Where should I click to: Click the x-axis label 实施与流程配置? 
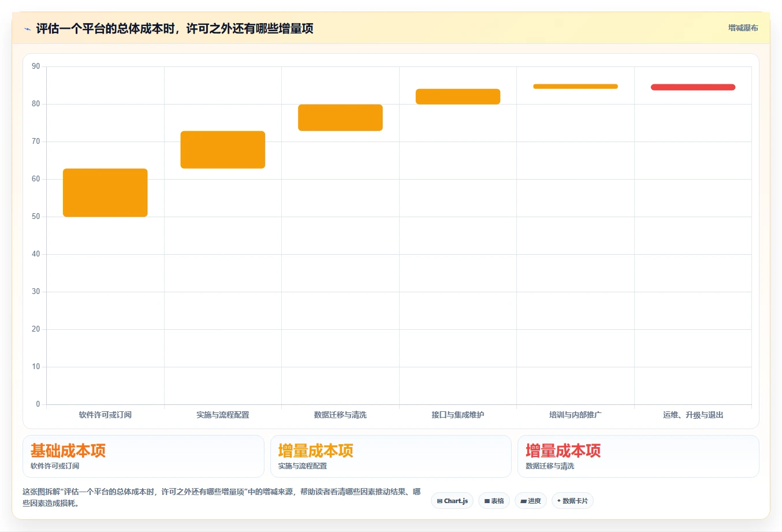click(x=223, y=415)
